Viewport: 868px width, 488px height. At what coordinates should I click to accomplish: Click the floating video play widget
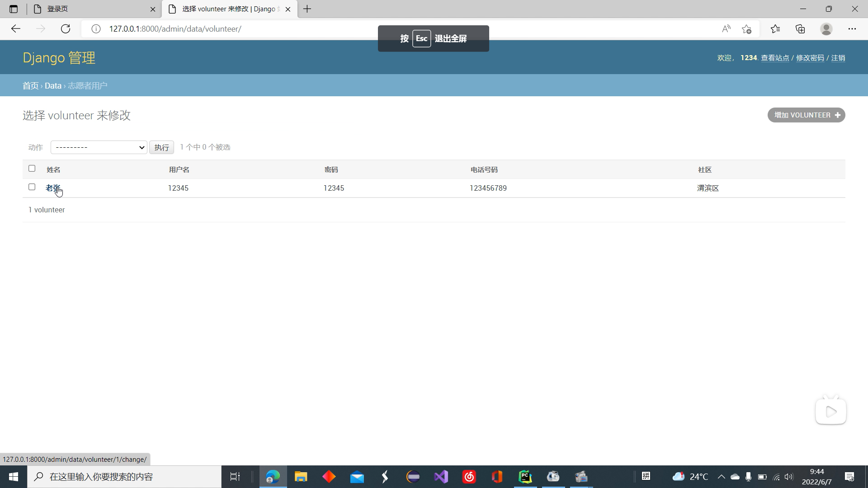(x=831, y=411)
